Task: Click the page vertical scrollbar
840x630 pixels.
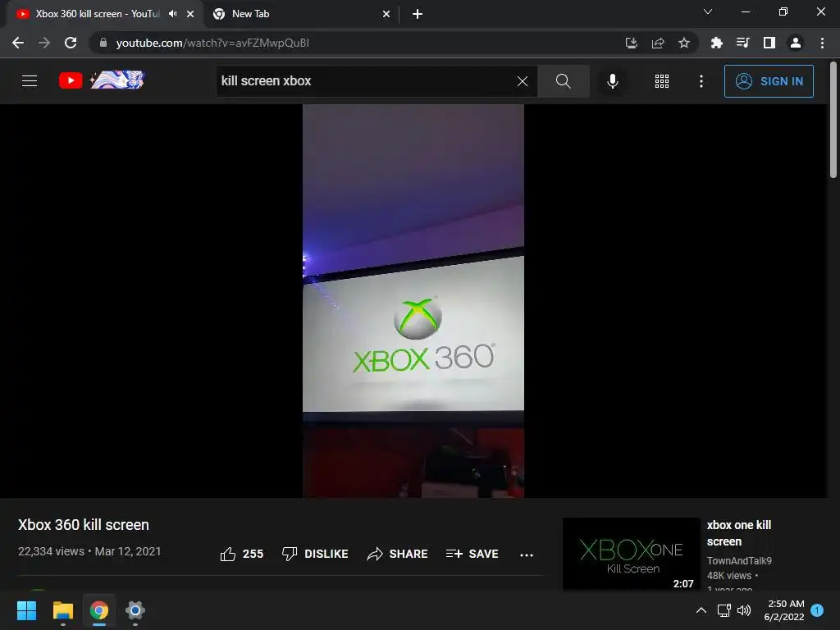Action: coord(833,121)
